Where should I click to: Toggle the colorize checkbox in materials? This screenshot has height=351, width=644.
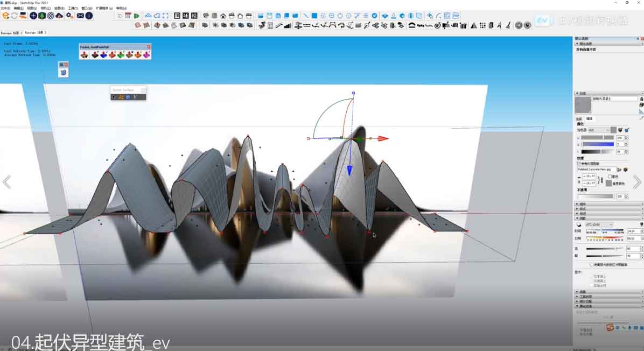(610, 176)
